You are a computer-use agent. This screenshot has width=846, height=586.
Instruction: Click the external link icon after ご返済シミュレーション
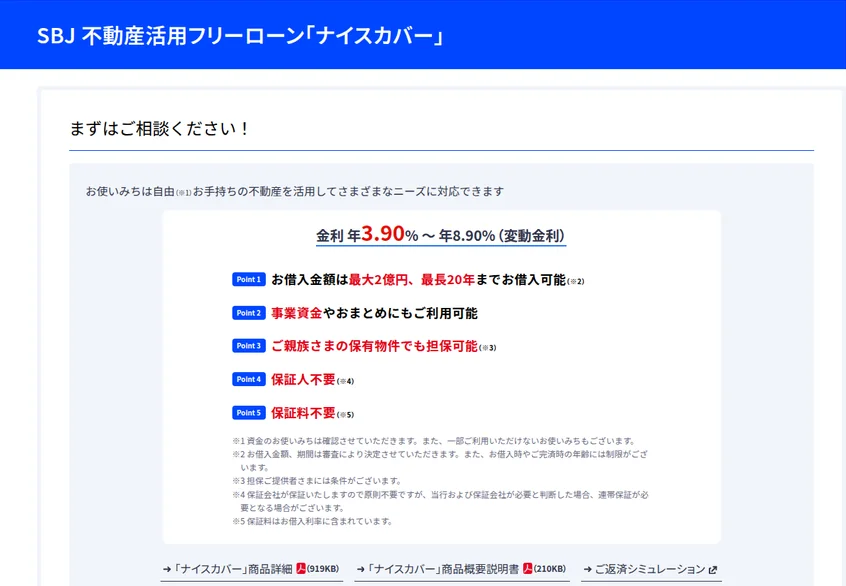pyautogui.click(x=713, y=569)
